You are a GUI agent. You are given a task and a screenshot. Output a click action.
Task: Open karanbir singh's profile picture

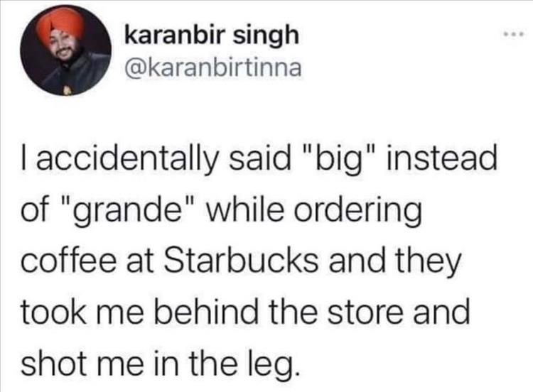65,50
